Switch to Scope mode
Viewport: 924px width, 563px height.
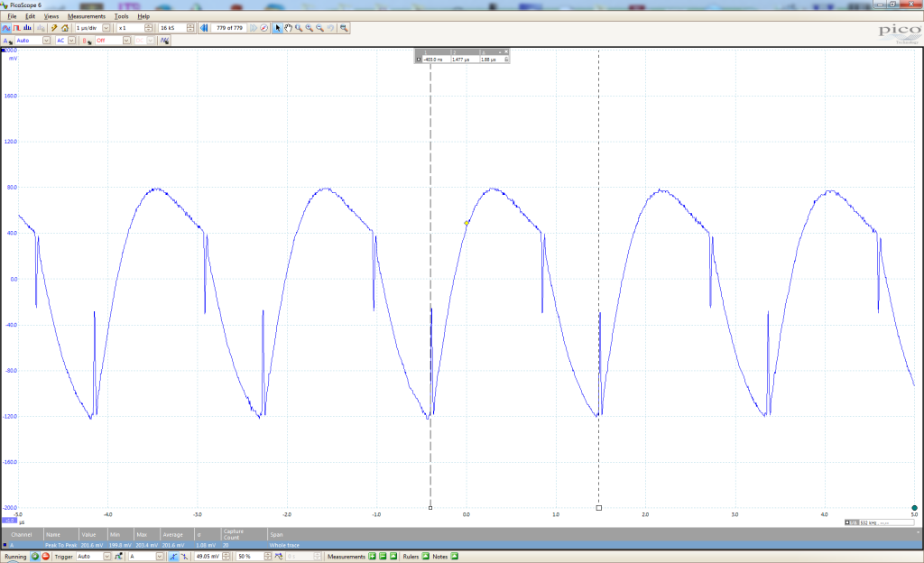tap(6, 28)
